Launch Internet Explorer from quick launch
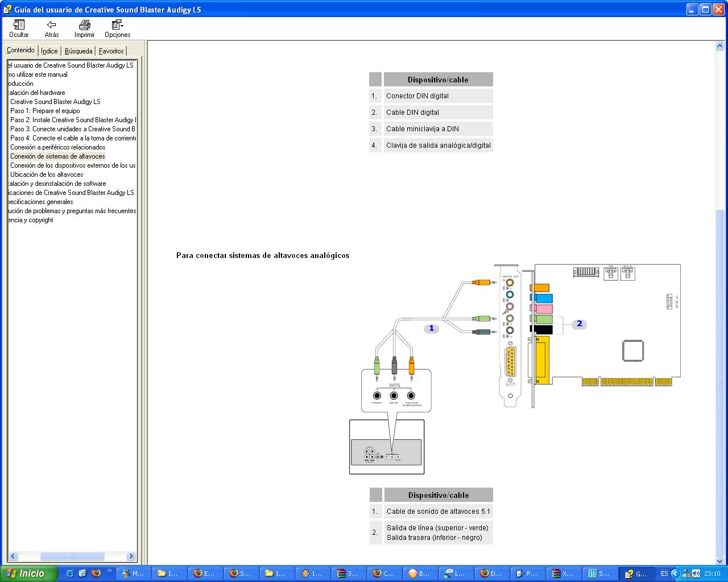The height and width of the screenshot is (582, 728). point(69,573)
